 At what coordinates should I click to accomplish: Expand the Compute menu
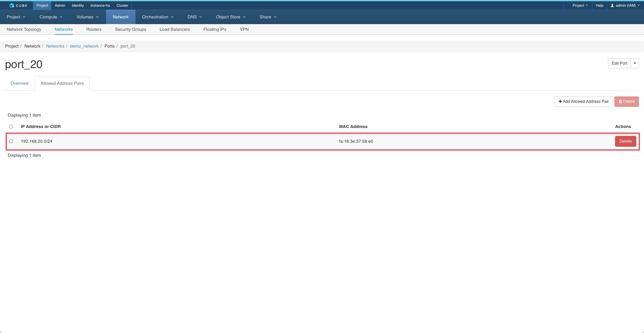(x=51, y=17)
